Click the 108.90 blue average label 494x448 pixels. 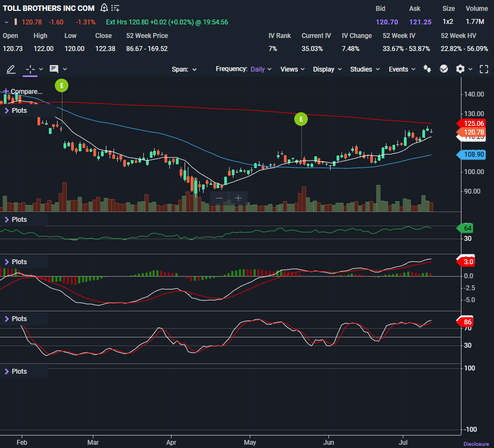coord(471,155)
